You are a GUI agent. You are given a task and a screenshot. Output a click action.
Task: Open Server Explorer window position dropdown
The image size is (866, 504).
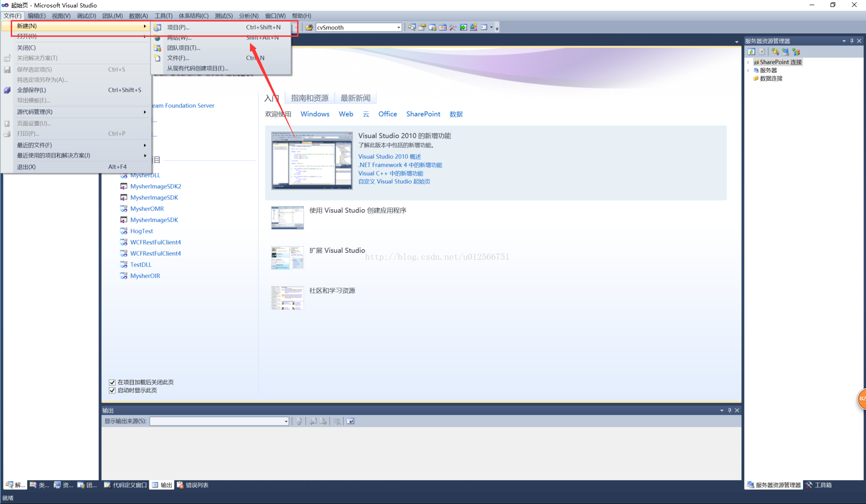tap(844, 41)
